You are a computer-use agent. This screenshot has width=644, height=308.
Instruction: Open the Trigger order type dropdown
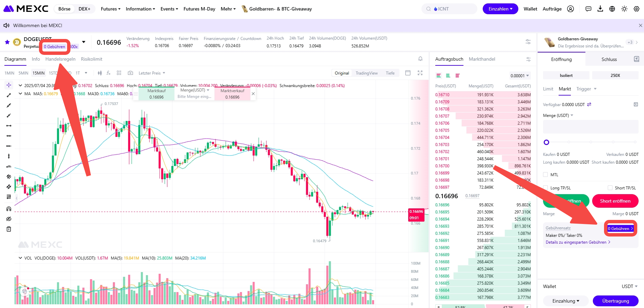[586, 89]
